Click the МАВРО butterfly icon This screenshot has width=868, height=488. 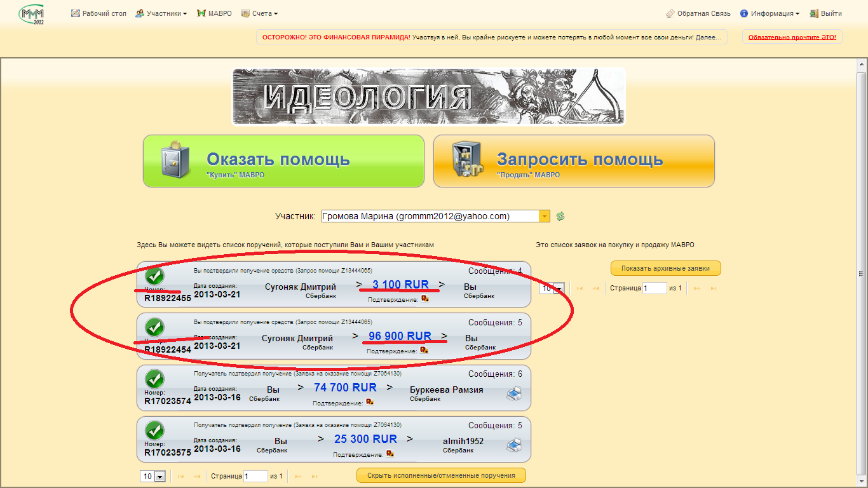click(x=201, y=13)
